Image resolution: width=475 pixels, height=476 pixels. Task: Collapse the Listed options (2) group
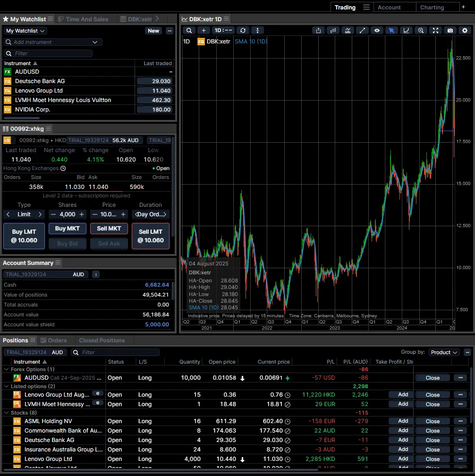click(x=6, y=386)
